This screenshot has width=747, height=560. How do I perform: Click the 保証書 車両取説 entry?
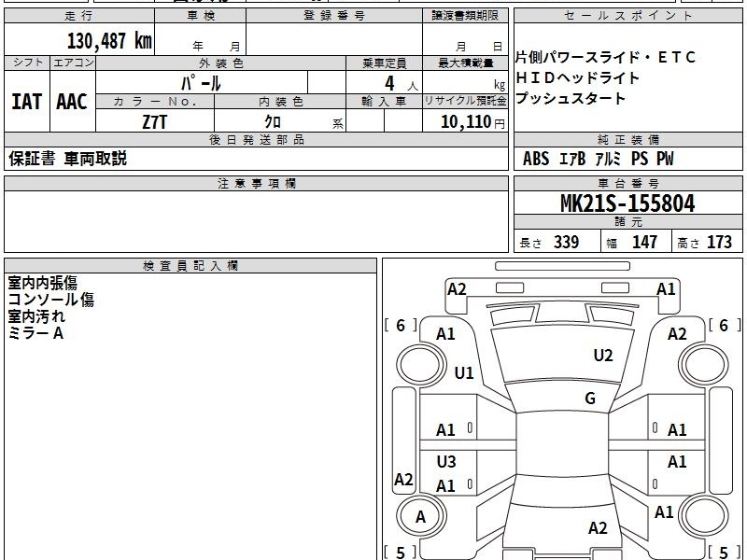click(67, 159)
